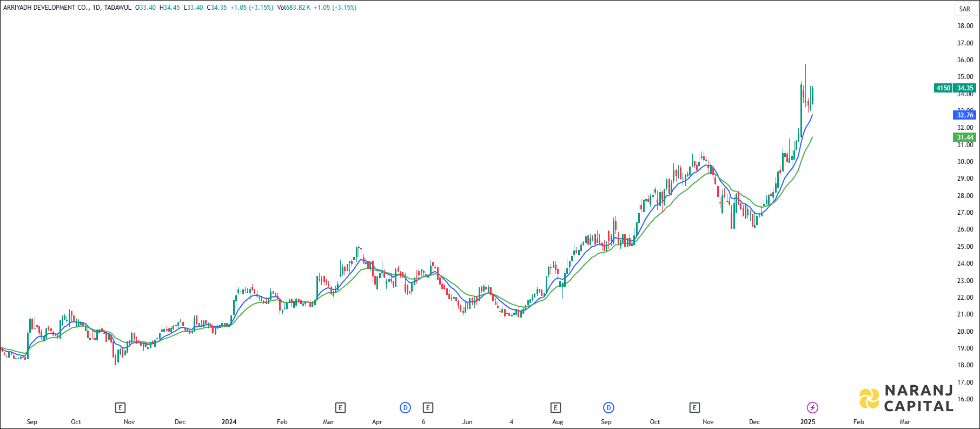
Task: Click the 4 date label on time axis
Action: tap(511, 422)
